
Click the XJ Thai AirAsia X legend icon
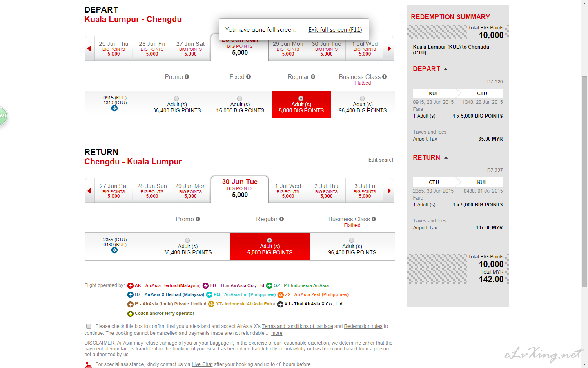coord(280,304)
